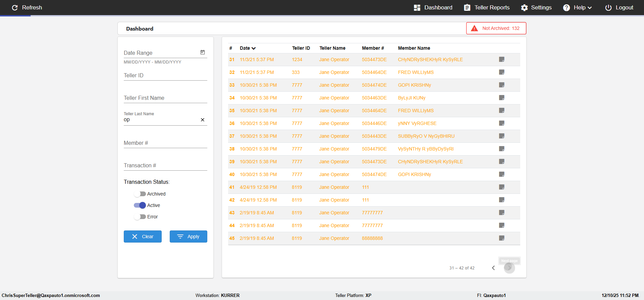Open the Date Range calendar picker icon
Screen dimensions: 644x300
tap(203, 52)
